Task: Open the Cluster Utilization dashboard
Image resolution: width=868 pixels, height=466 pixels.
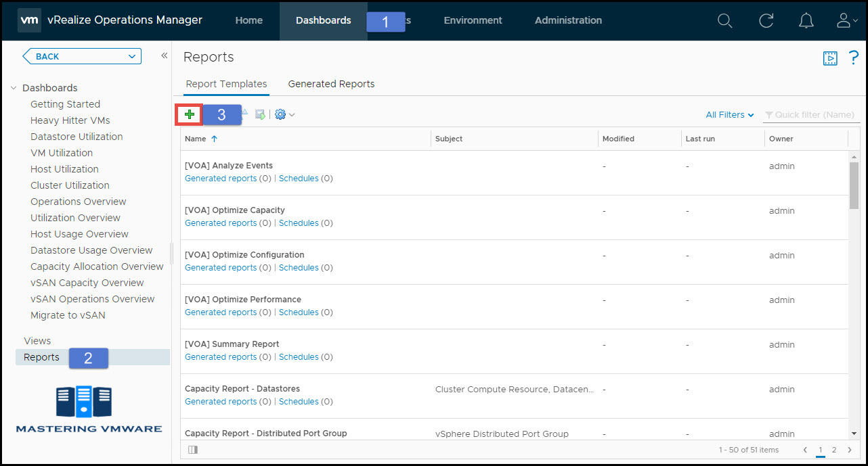Action: point(70,185)
